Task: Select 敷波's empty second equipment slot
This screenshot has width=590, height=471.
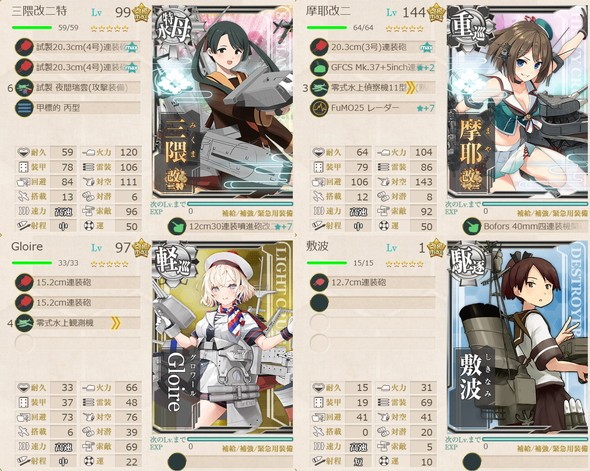Action: click(x=373, y=302)
